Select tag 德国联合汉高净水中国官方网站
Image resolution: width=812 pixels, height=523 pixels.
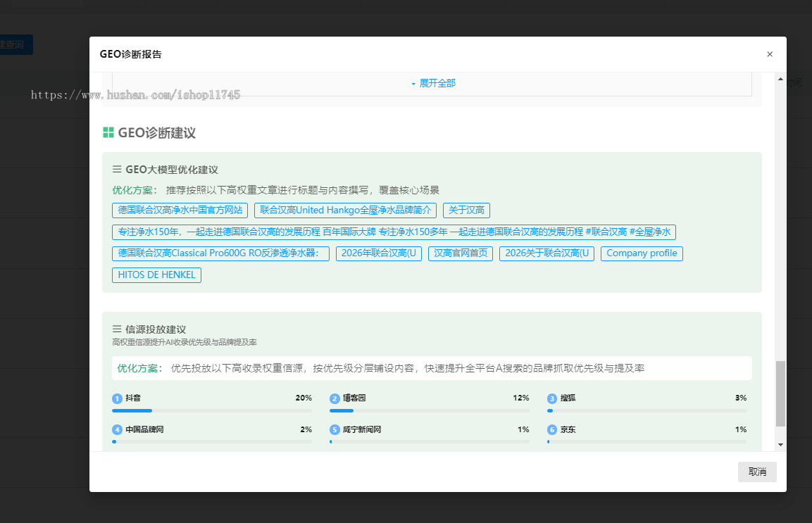point(180,210)
